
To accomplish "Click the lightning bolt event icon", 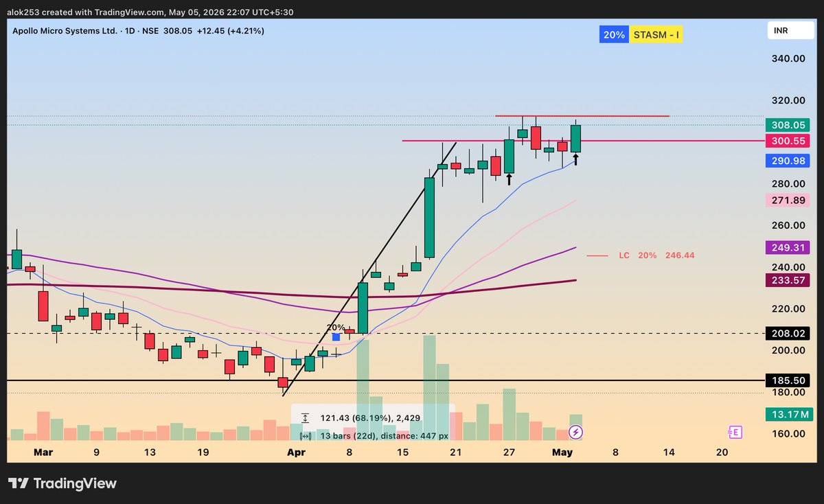I will pyautogui.click(x=576, y=432).
